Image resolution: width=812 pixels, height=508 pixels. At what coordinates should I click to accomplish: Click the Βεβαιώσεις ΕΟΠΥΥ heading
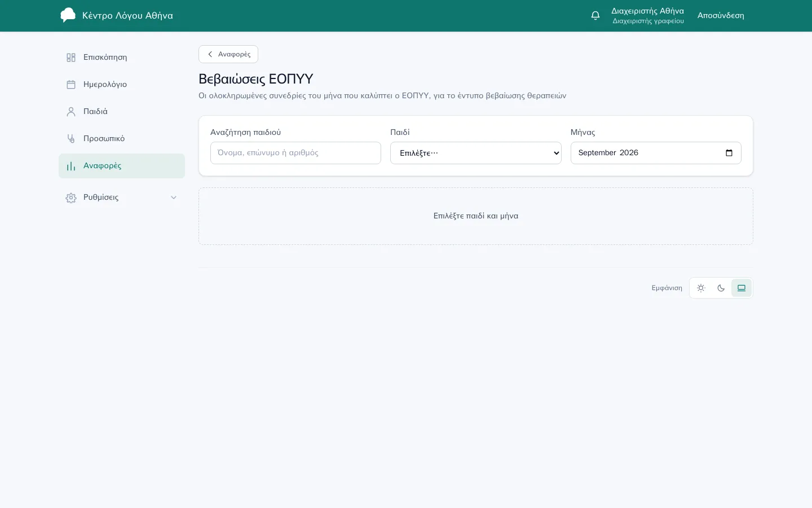[x=256, y=79]
